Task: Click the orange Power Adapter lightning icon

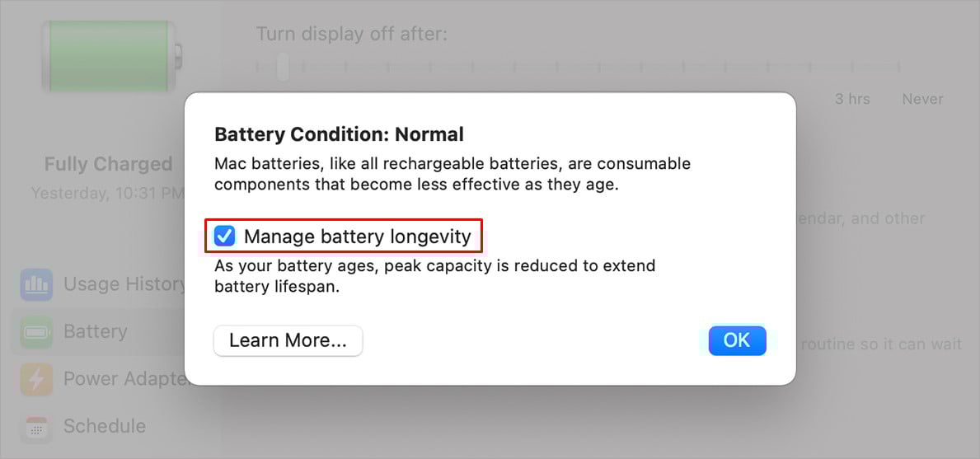Action: [37, 380]
